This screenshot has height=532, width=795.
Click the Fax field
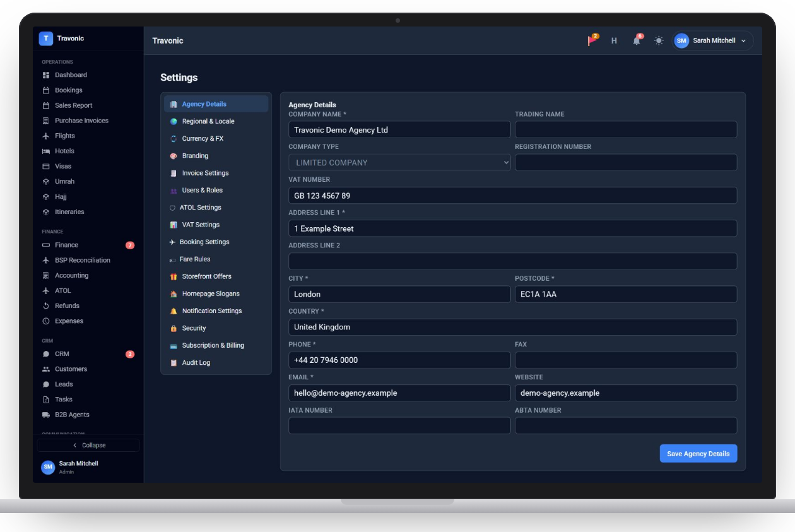click(x=626, y=360)
